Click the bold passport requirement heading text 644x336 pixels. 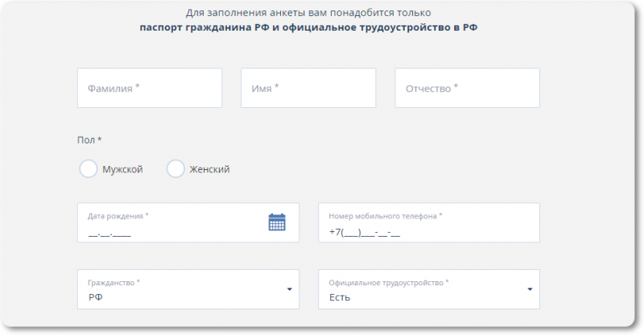[x=308, y=27]
